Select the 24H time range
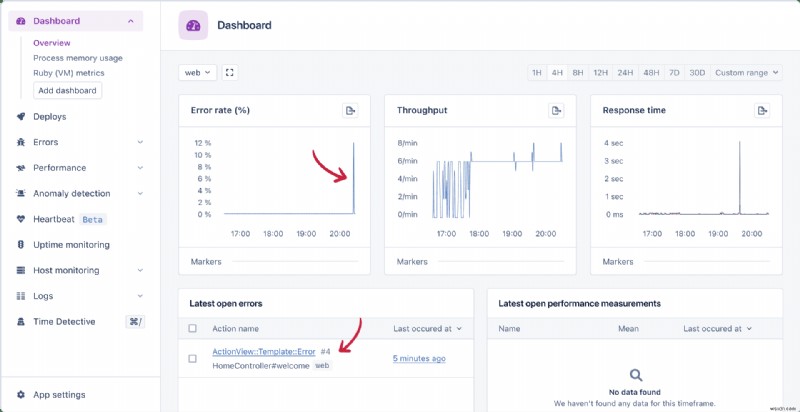Image resolution: width=800 pixels, height=412 pixels. (625, 72)
